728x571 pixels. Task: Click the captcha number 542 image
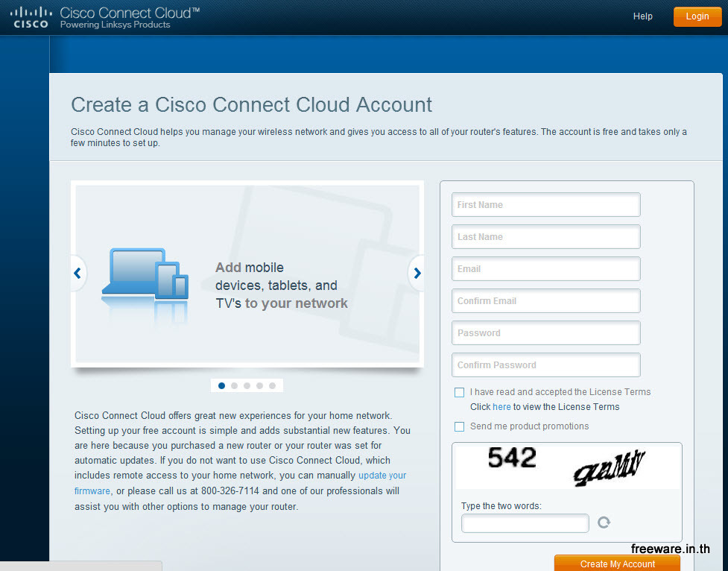[x=512, y=458]
